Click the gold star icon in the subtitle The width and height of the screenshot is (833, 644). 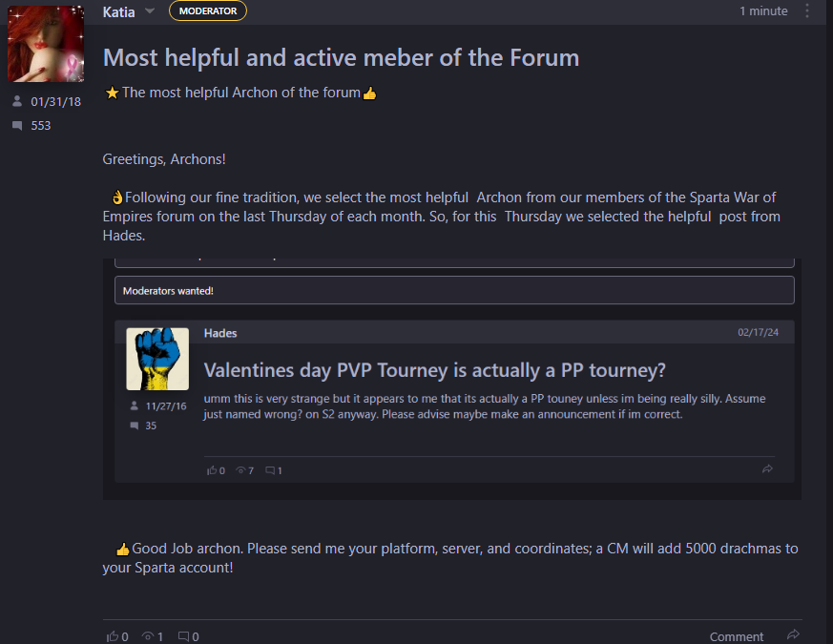point(112,93)
